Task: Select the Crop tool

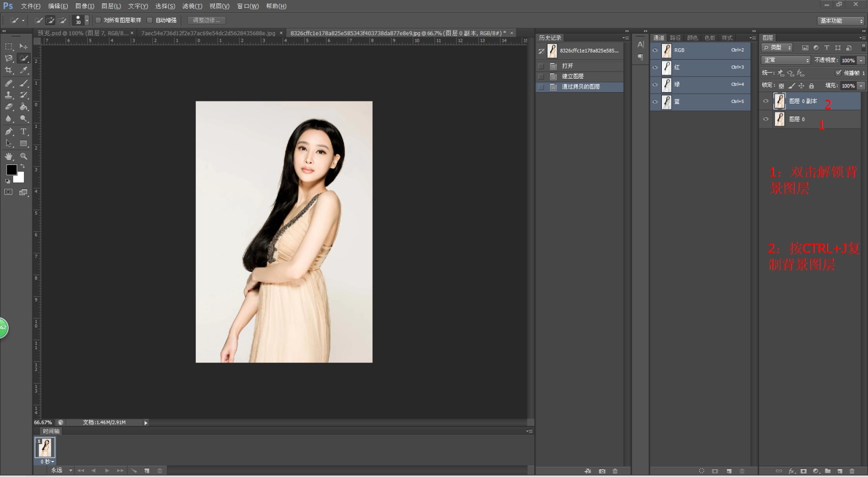Action: [9, 70]
